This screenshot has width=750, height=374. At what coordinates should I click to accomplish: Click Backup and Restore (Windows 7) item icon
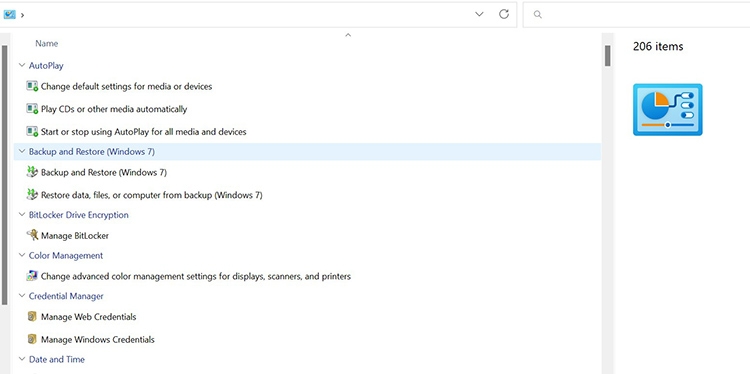(x=32, y=172)
